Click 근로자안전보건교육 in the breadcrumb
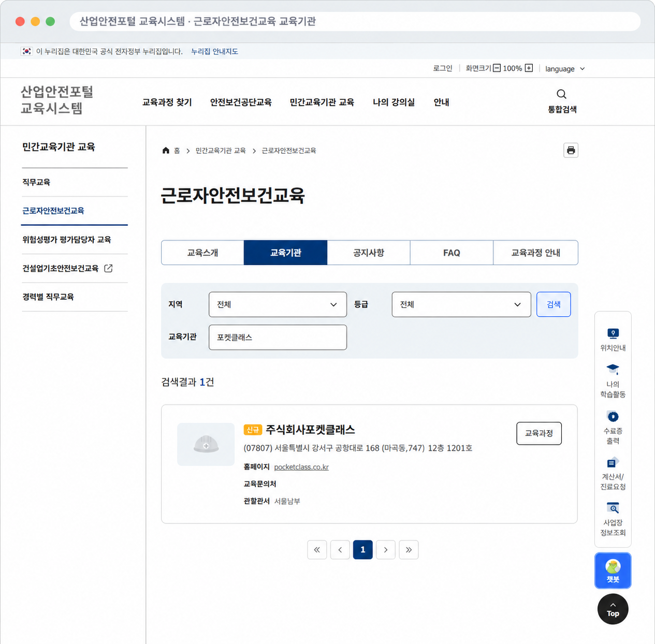Screen dimensions: 655x644 289,151
